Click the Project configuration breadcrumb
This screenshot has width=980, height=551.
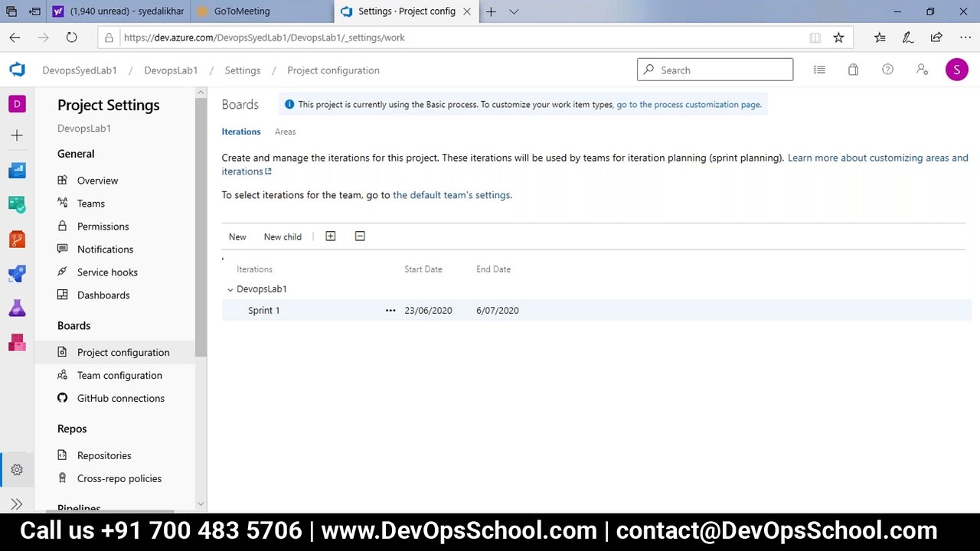333,70
